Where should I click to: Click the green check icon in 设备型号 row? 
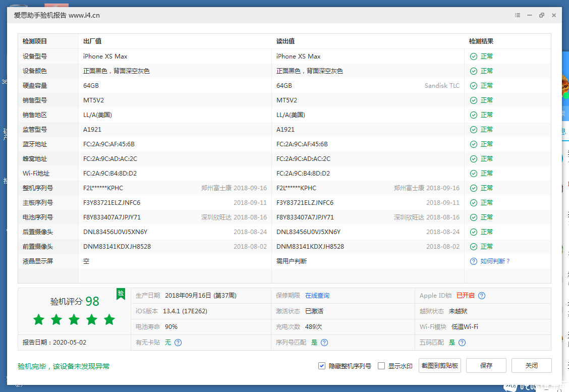[474, 57]
